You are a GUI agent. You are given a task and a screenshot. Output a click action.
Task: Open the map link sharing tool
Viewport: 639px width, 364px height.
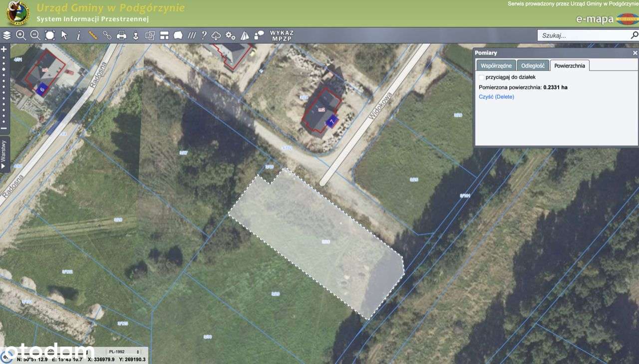coord(107,35)
